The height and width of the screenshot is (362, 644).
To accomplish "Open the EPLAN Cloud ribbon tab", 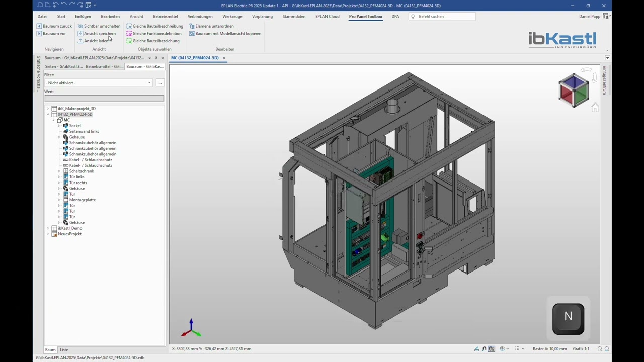I will point(328,17).
